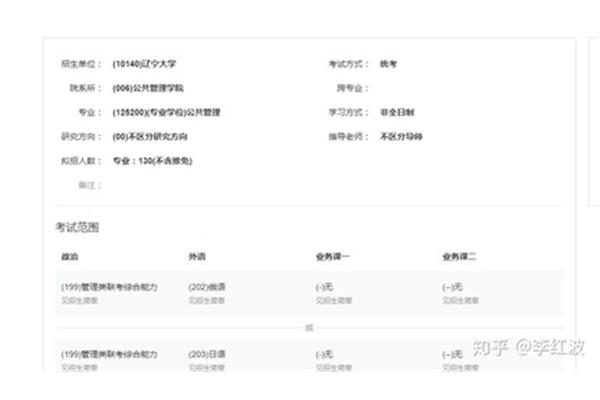
Task: Open 见招生简章 link under (199) in 俄语 row
Action: 80,300
